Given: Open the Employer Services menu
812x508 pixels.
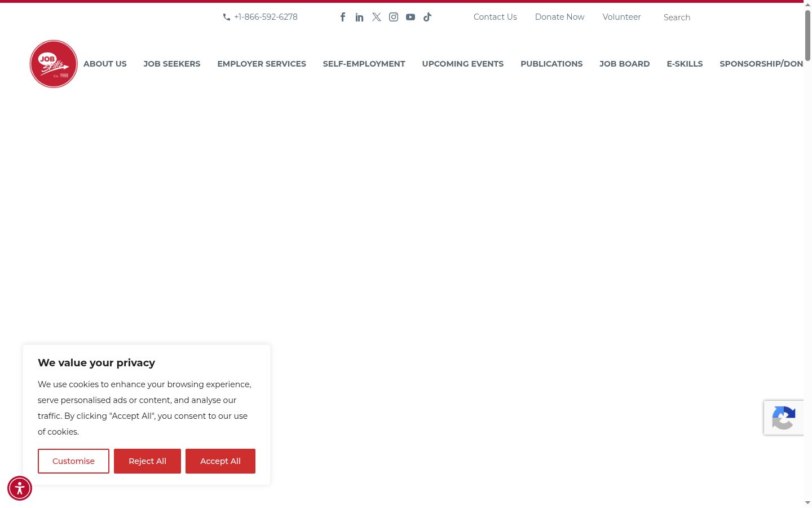Looking at the screenshot, I should click(262, 64).
